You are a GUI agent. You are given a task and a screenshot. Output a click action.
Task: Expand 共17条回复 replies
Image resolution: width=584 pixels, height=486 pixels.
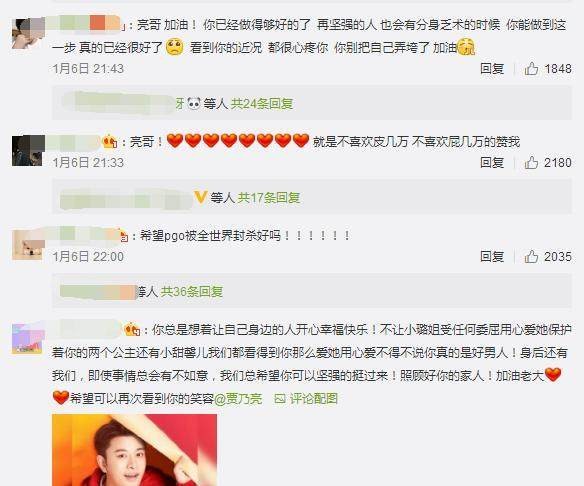click(269, 197)
